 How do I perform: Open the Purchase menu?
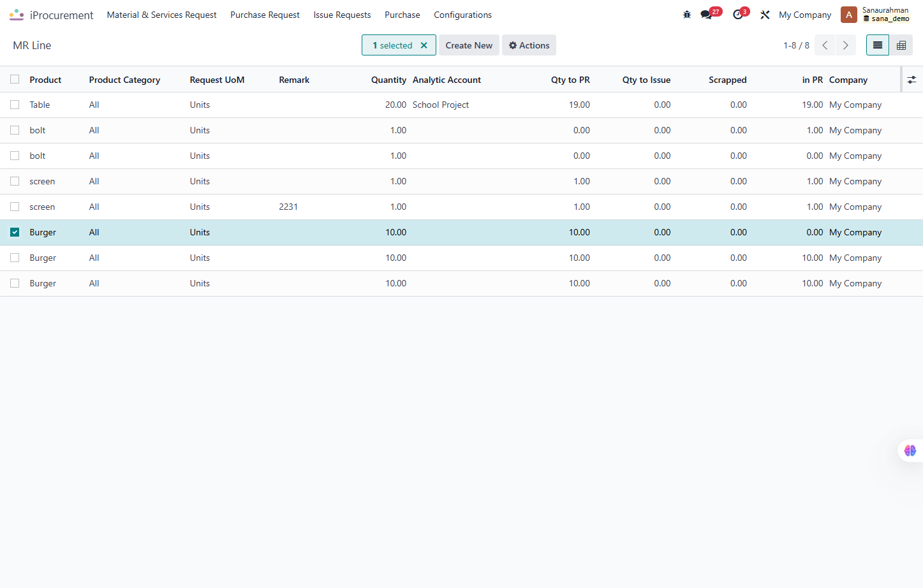pos(402,15)
